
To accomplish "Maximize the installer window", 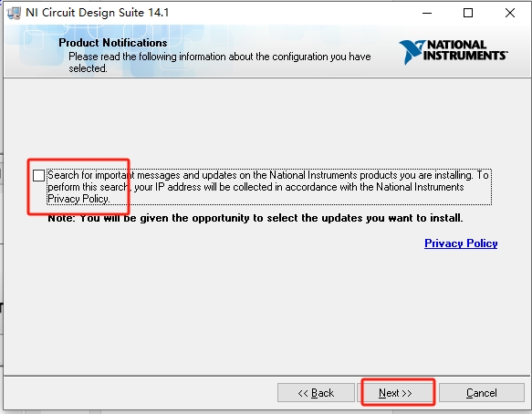I will [x=468, y=13].
